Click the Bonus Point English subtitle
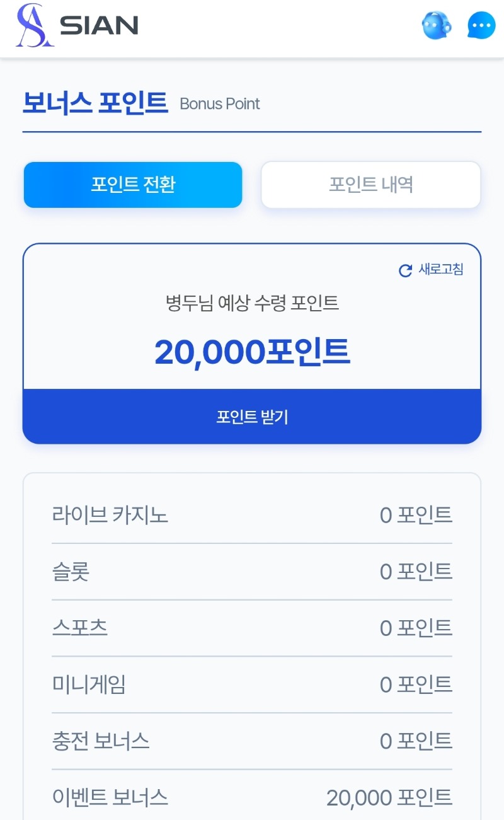 tap(220, 104)
